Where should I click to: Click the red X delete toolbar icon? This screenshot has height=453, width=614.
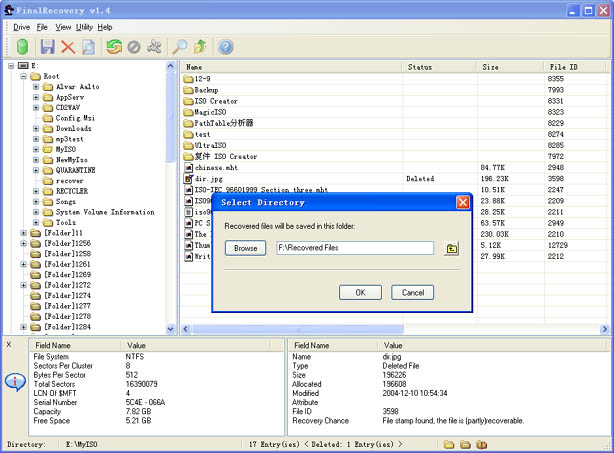tap(68, 47)
